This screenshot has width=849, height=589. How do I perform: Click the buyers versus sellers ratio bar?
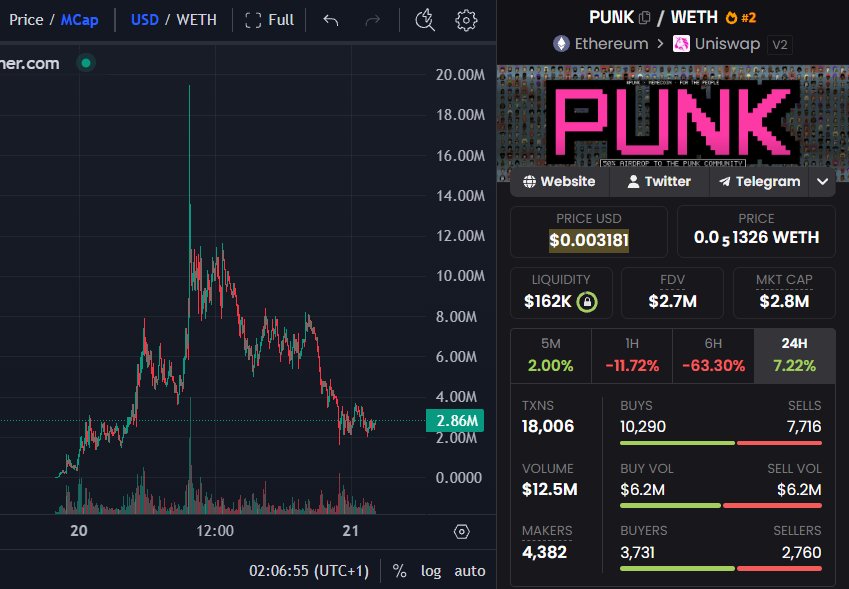721,568
